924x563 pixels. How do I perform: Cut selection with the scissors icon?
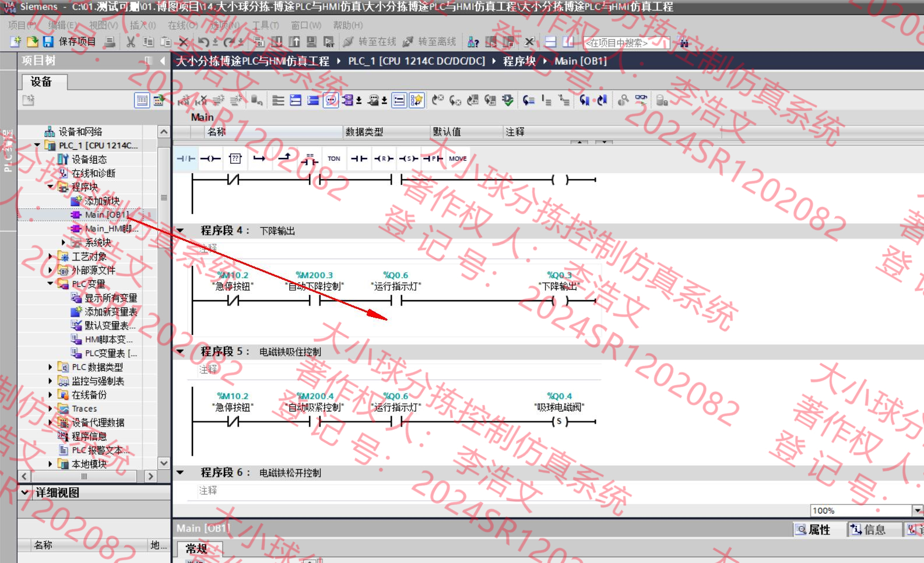(131, 42)
